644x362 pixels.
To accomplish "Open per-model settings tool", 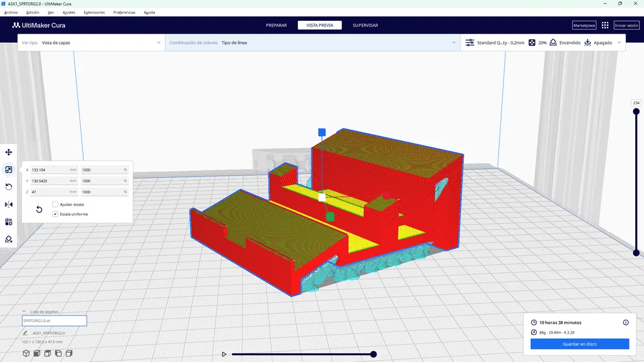I will point(8,221).
